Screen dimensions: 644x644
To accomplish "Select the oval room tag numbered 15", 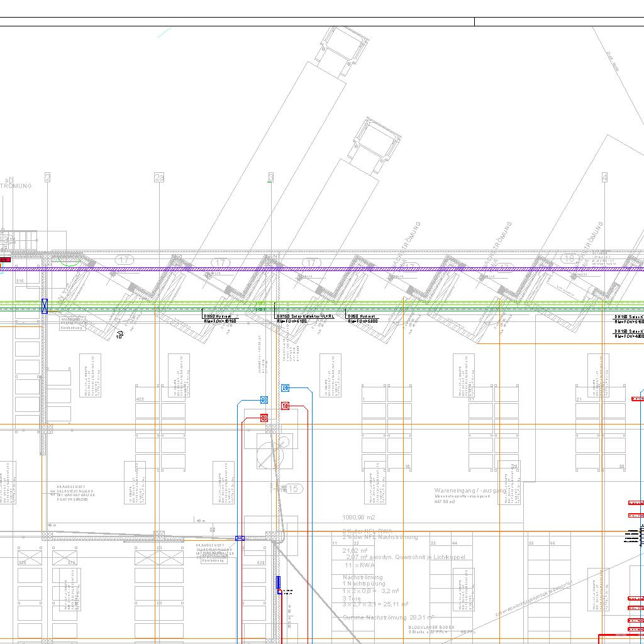I will pos(292,489).
